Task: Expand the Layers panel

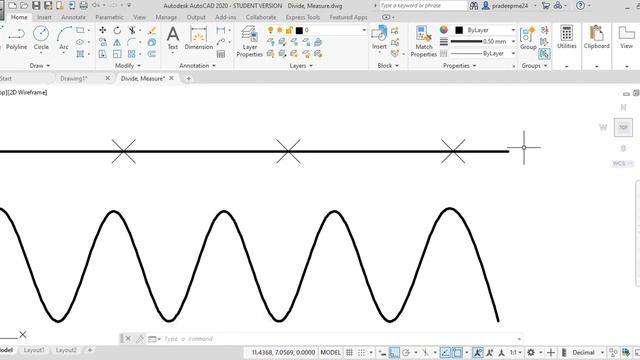Action: tap(301, 65)
